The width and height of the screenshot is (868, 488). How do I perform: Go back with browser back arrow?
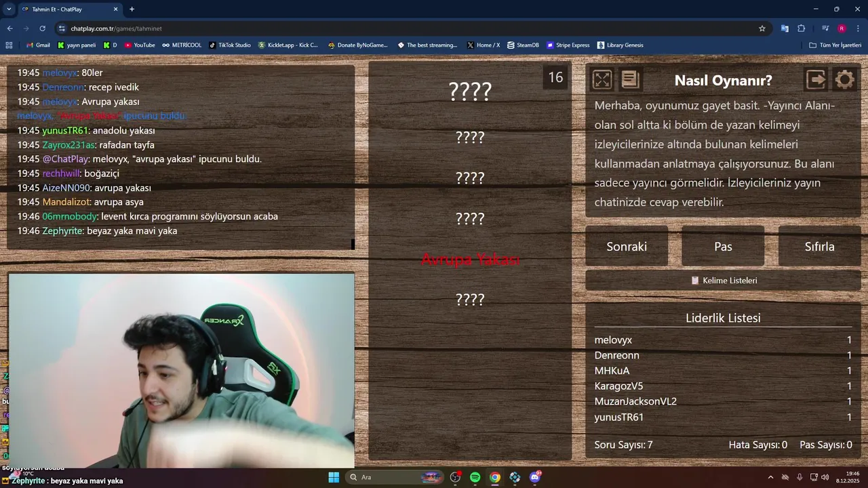[x=9, y=28]
